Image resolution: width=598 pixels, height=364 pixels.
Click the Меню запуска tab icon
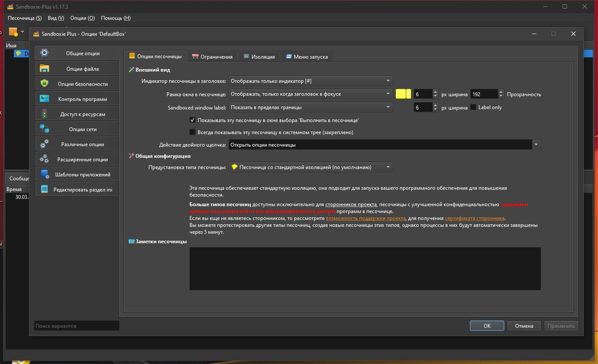click(289, 56)
